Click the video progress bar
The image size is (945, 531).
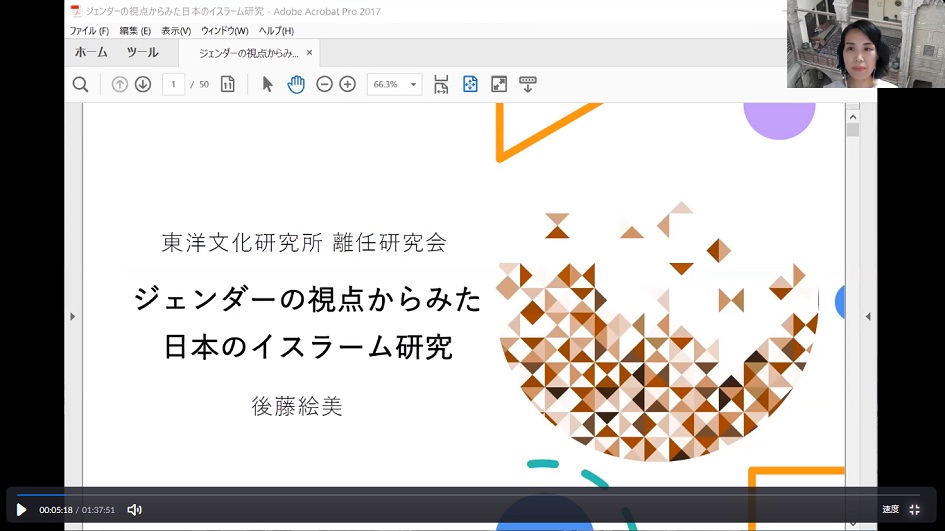tap(468, 495)
